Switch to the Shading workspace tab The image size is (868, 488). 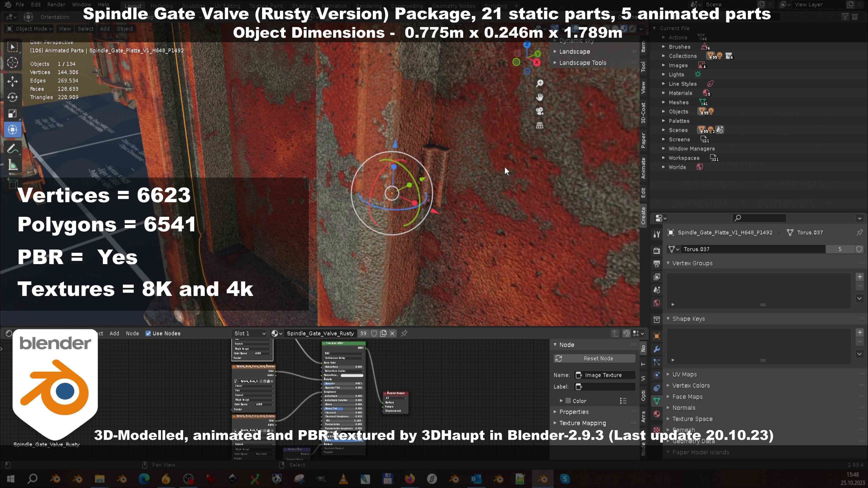tap(302, 6)
